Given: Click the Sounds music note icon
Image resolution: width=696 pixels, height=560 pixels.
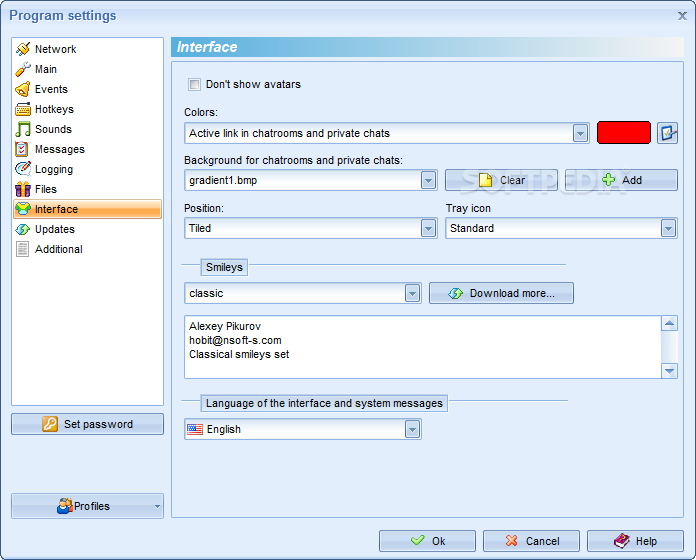Looking at the screenshot, I should click(23, 129).
